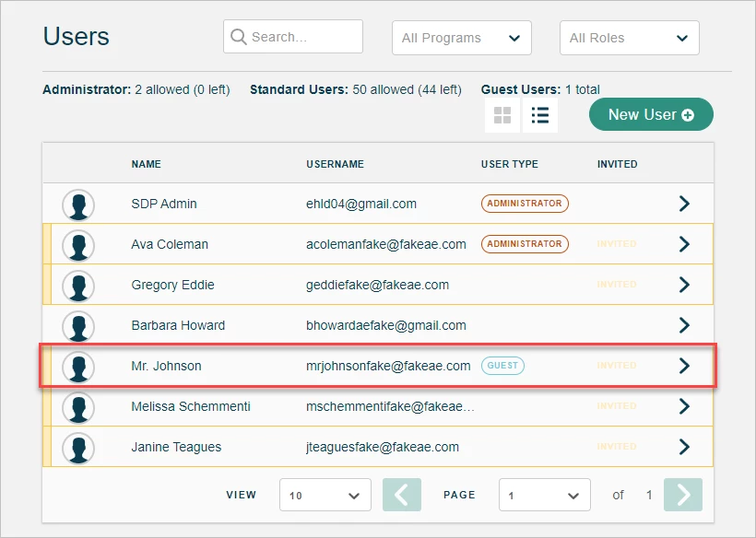Sort by NAME column header
This screenshot has height=538, width=756.
coord(146,164)
